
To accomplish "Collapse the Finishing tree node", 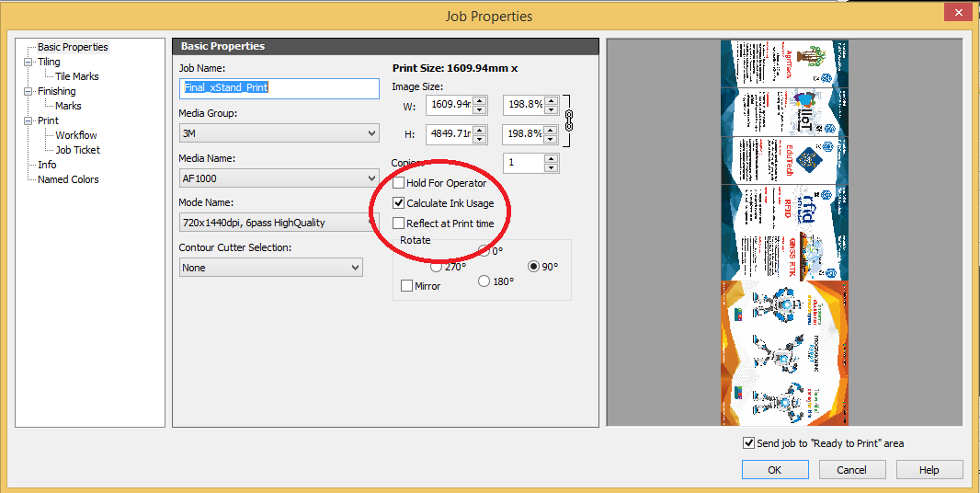I will coord(28,91).
